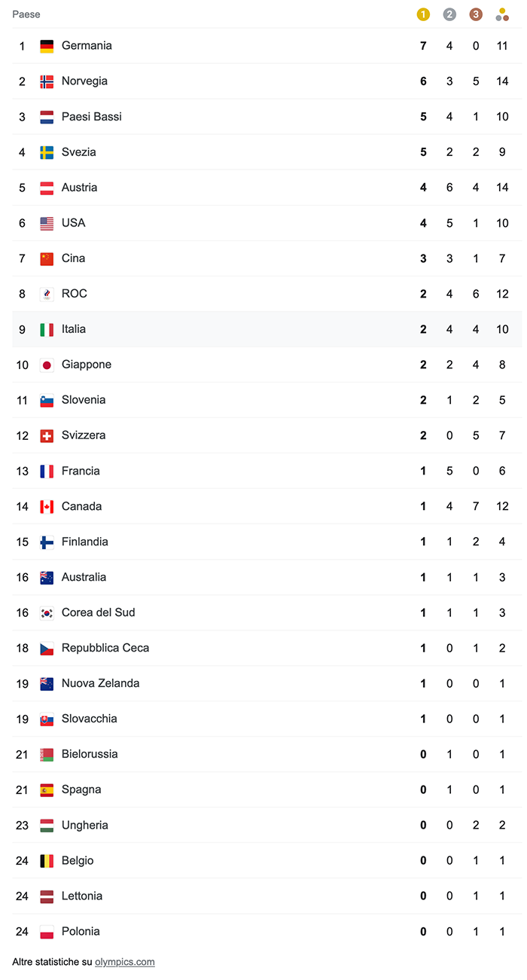Click the USA country name

point(73,223)
